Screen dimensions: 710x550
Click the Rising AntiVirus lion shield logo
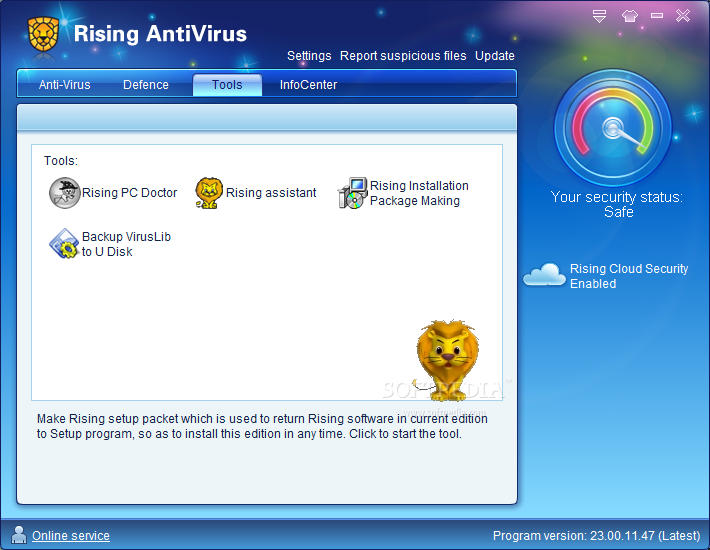point(43,34)
